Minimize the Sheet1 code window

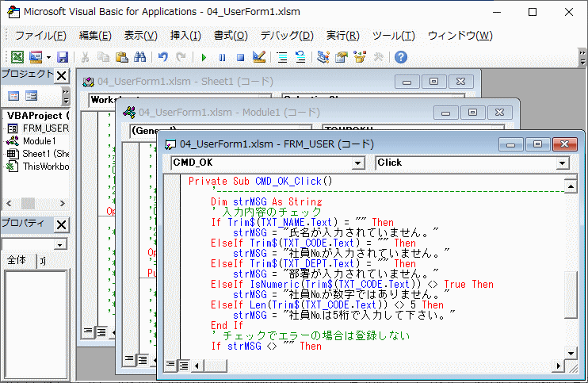tap(407, 82)
